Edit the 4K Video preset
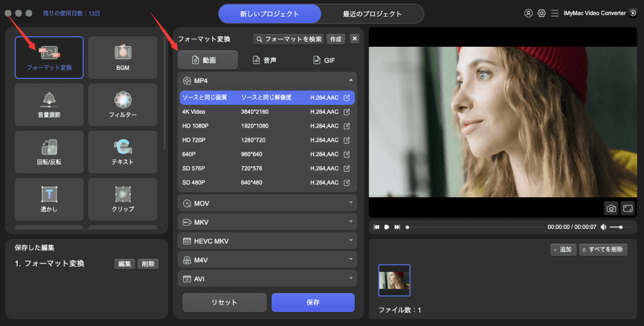 coord(347,112)
